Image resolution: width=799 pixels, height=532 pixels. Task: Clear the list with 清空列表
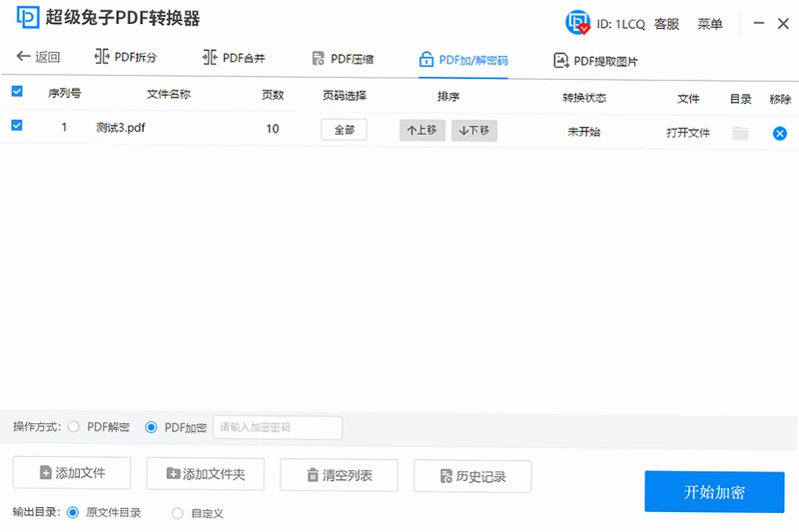coord(339,475)
